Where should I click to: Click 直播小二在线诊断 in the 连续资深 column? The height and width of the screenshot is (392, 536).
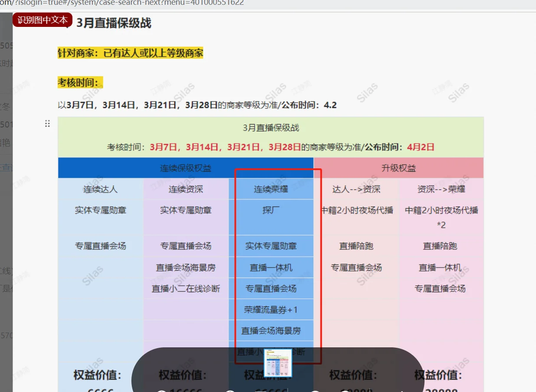pyautogui.click(x=186, y=289)
